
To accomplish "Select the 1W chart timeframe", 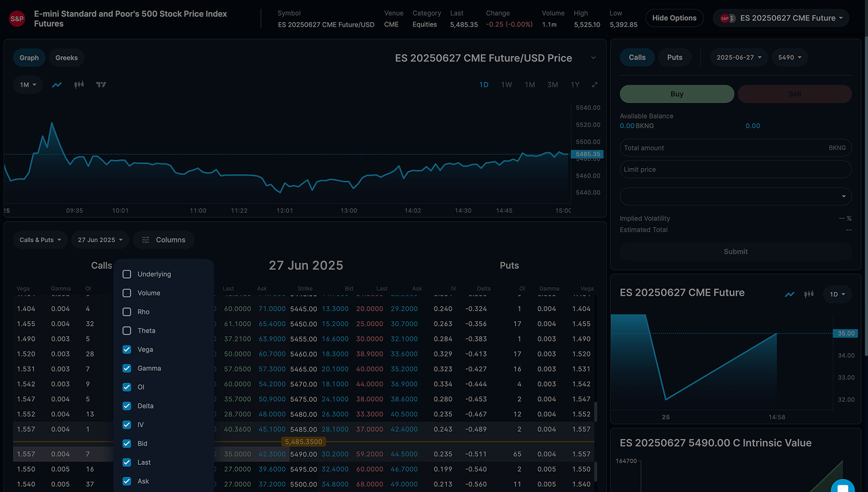I will click(x=507, y=85).
